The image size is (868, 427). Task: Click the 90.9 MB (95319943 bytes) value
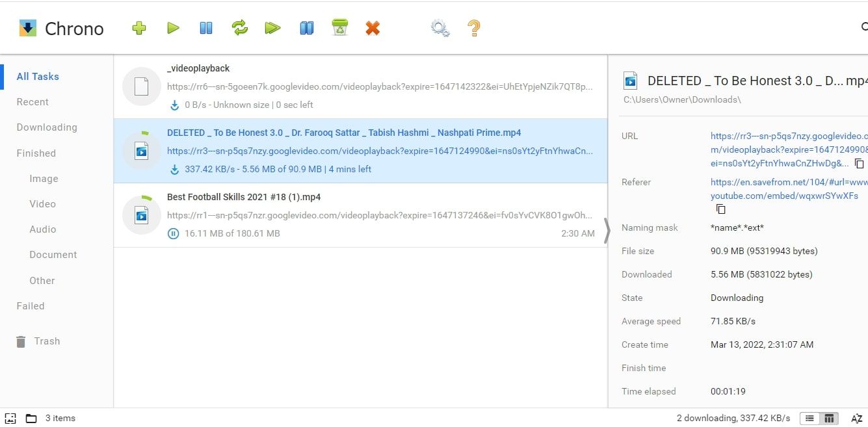(764, 251)
